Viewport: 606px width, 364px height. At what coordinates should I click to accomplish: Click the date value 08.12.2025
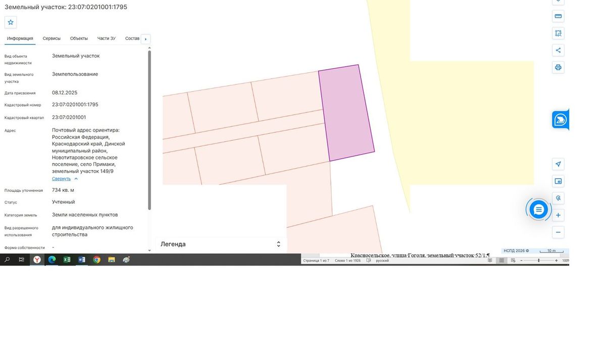tap(65, 93)
